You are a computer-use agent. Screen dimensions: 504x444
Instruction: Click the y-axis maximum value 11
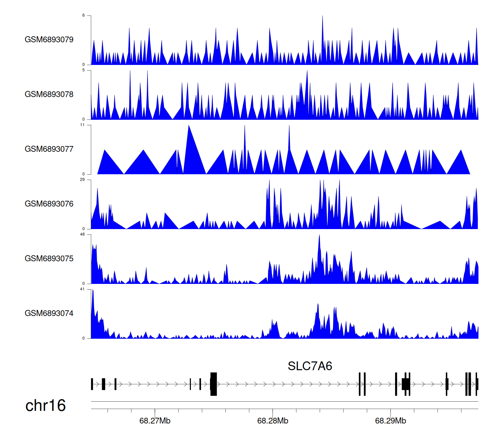(x=82, y=125)
